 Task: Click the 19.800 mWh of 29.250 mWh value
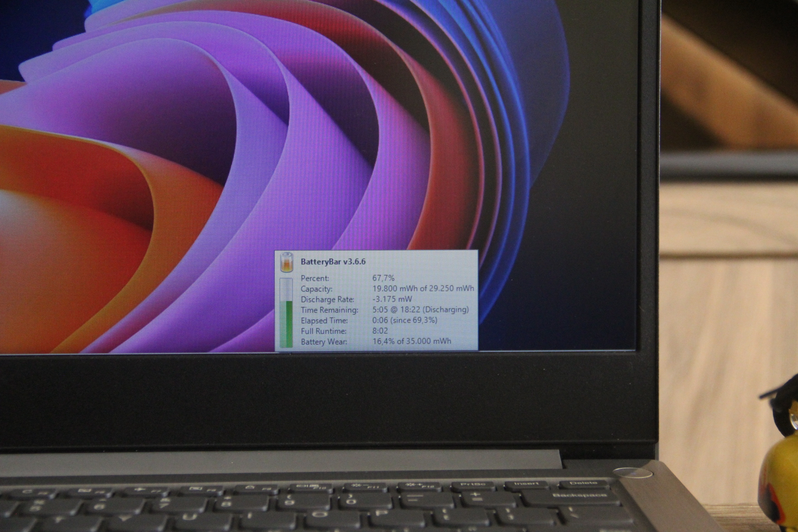423,288
